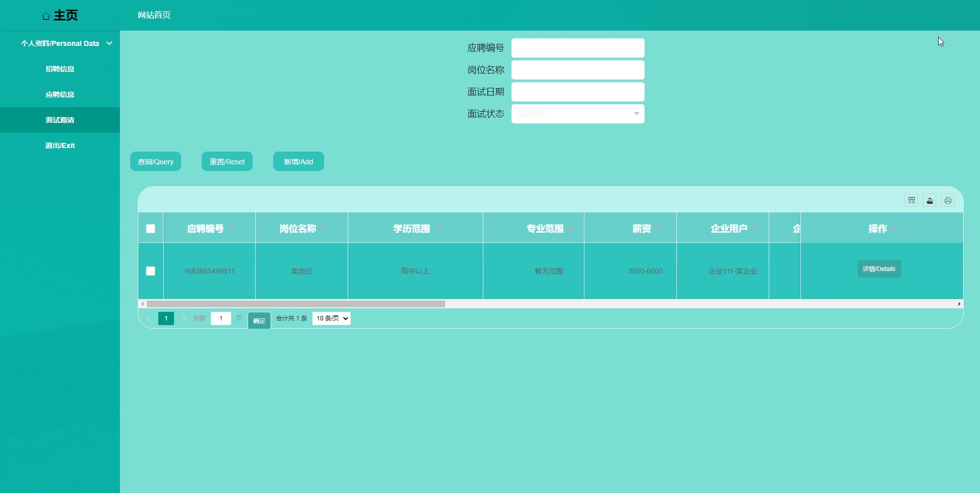Click 退出/Exit in the sidebar
This screenshot has width=980, height=493.
click(60, 145)
